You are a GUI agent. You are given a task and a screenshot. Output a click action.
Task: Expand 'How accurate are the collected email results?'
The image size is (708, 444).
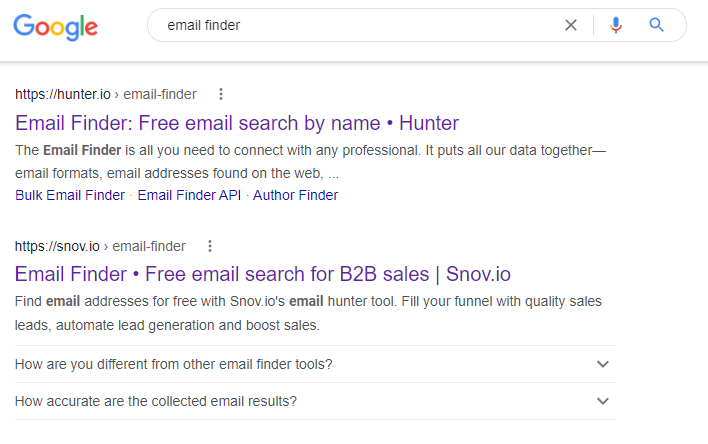coord(315,401)
